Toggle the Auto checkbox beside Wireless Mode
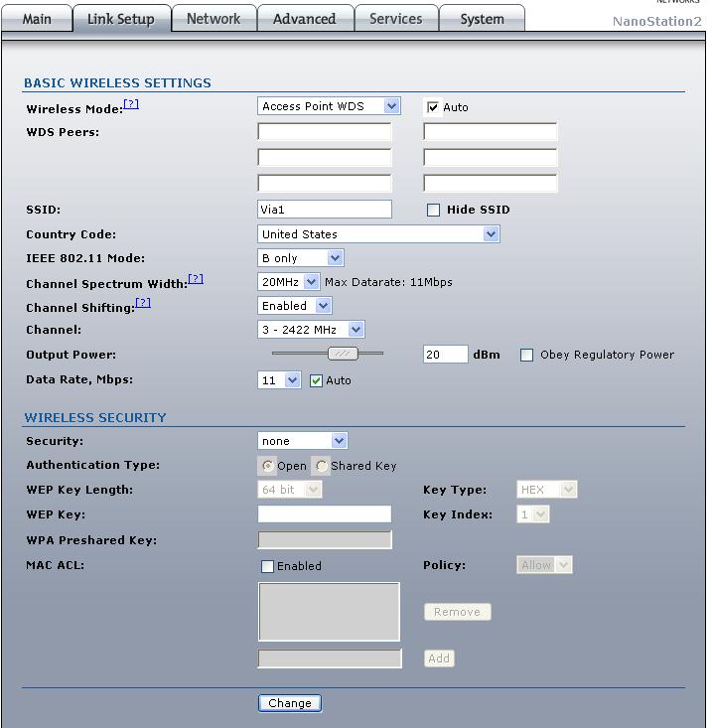The width and height of the screenshot is (712, 728). point(433,107)
